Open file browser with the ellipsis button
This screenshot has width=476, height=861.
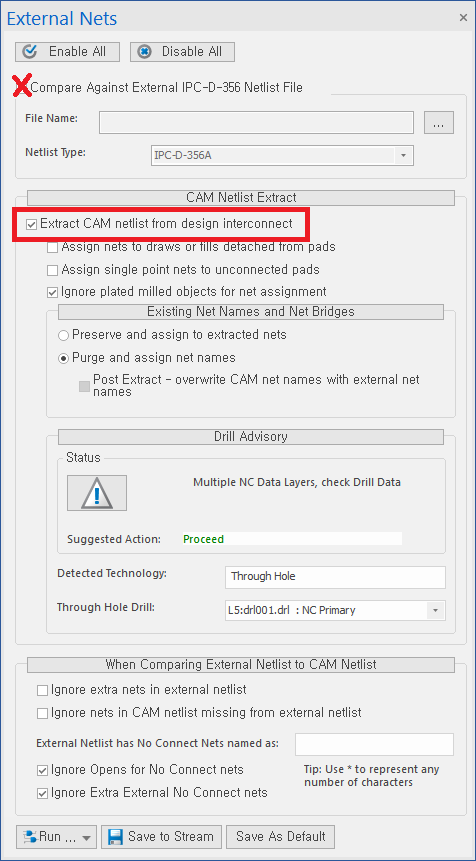click(x=439, y=122)
